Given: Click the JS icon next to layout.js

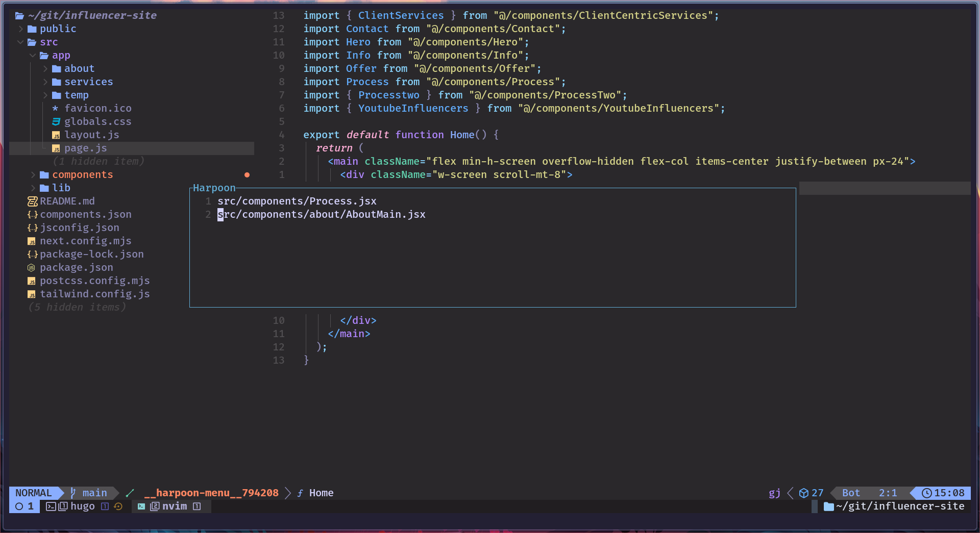Looking at the screenshot, I should pos(56,135).
